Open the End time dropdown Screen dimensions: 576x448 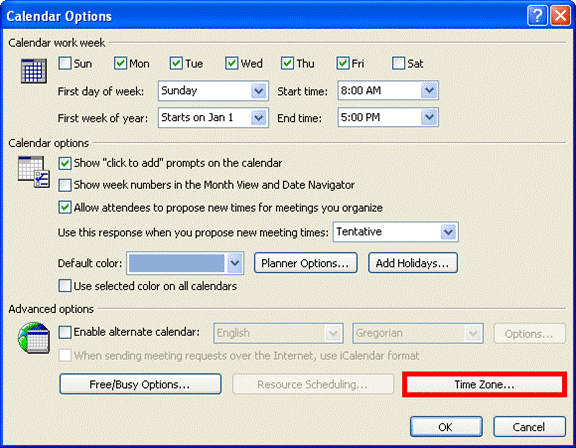click(388, 118)
